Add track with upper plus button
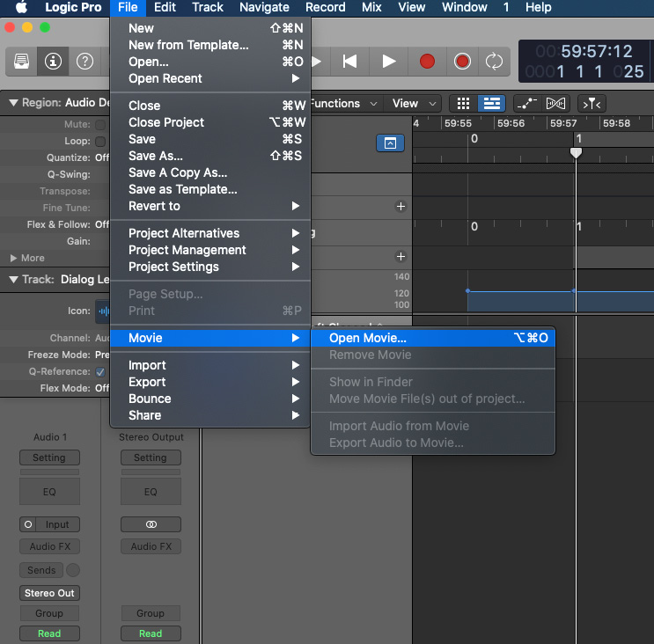This screenshot has height=644, width=654. pos(400,207)
